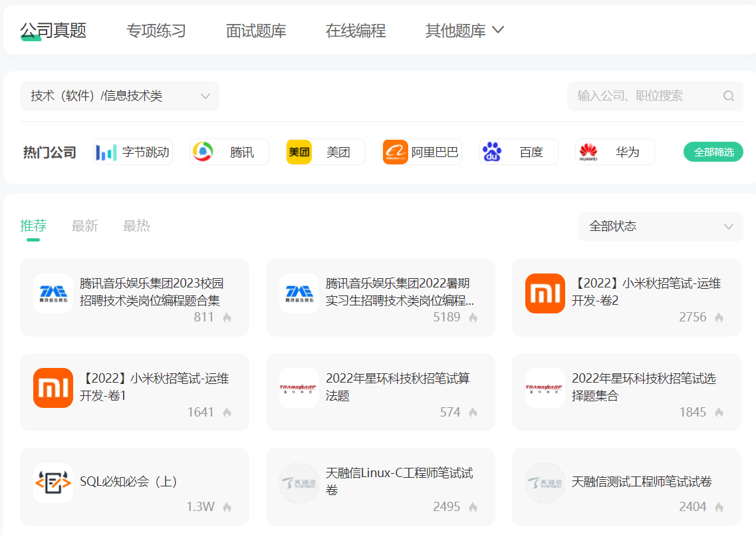The width and height of the screenshot is (756, 535).
Task: Click TME logo of the 2023校园招聘 card
Action: 53,293
